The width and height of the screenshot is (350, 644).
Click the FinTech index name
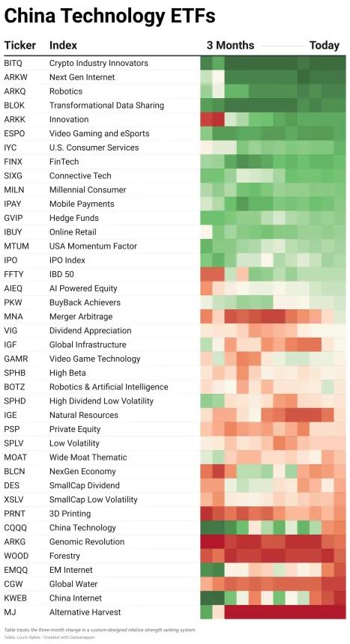coord(64,162)
